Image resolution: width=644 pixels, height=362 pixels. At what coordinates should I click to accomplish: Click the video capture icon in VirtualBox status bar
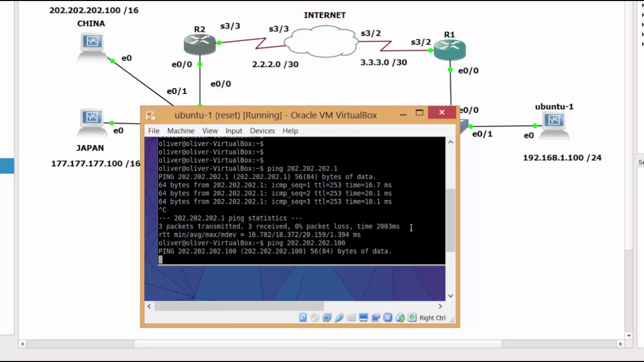[x=375, y=318]
